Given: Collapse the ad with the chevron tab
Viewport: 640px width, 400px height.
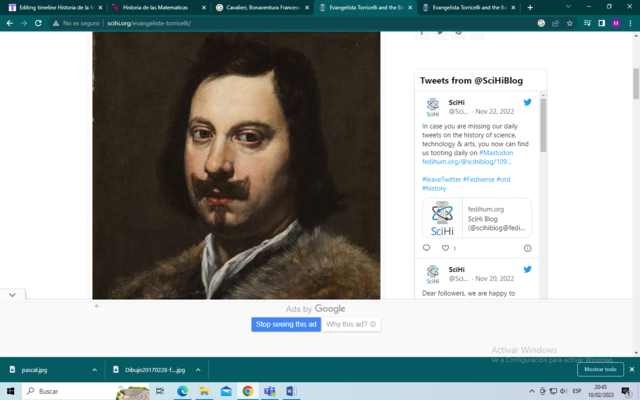Looking at the screenshot, I should coord(13,295).
